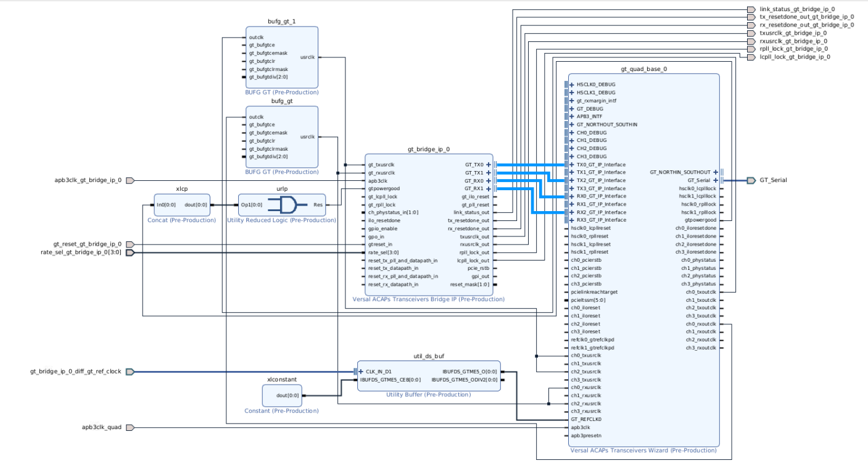Expand the GT_Serial pin on gt_quad_base_0
This screenshot has height=463, width=868.
tap(716, 179)
